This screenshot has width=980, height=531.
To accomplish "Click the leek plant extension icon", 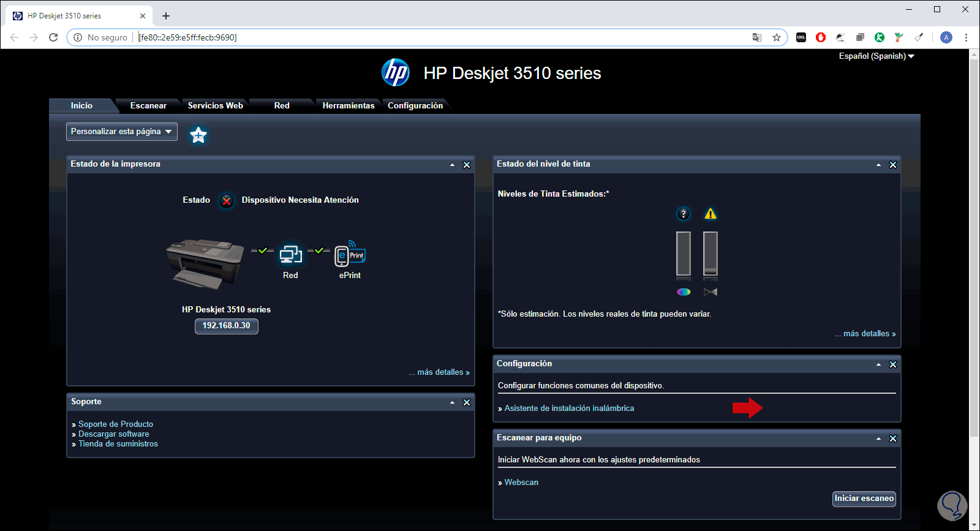I will pos(899,37).
